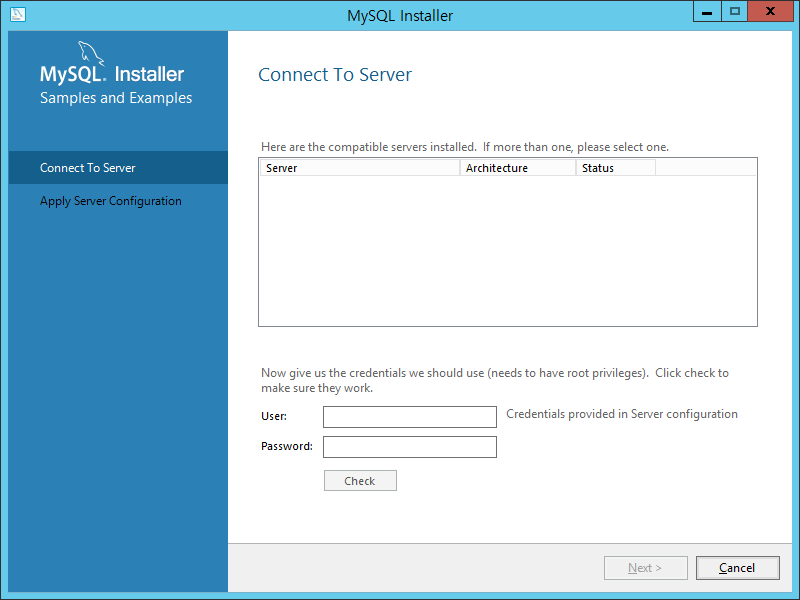This screenshot has height=600, width=800.
Task: Sort by the Server column header
Action: point(360,168)
